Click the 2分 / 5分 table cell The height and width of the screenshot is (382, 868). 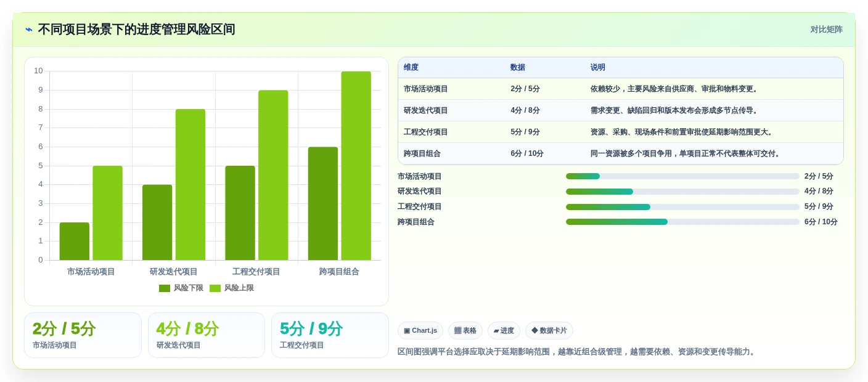pyautogui.click(x=525, y=89)
